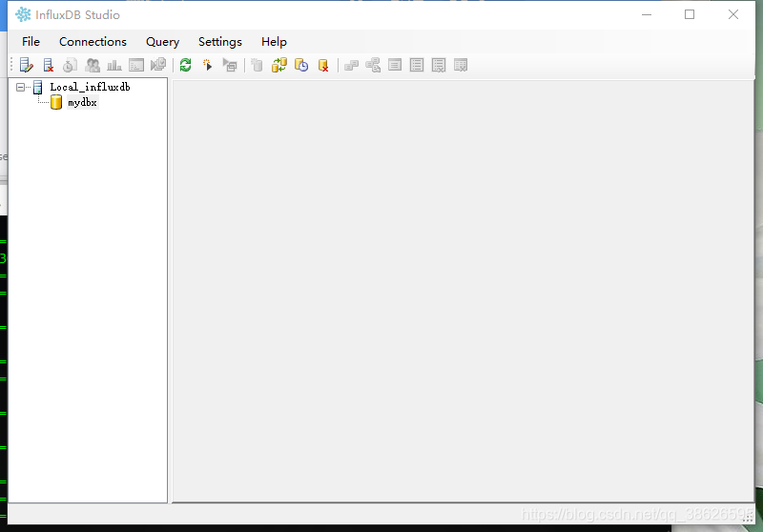Select the Local_influxdb connection
763x532 pixels.
90,87
